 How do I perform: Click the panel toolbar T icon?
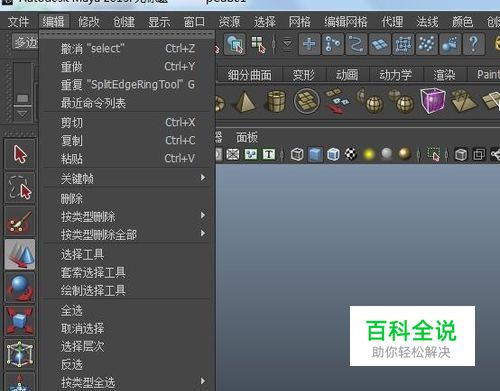coord(269,154)
